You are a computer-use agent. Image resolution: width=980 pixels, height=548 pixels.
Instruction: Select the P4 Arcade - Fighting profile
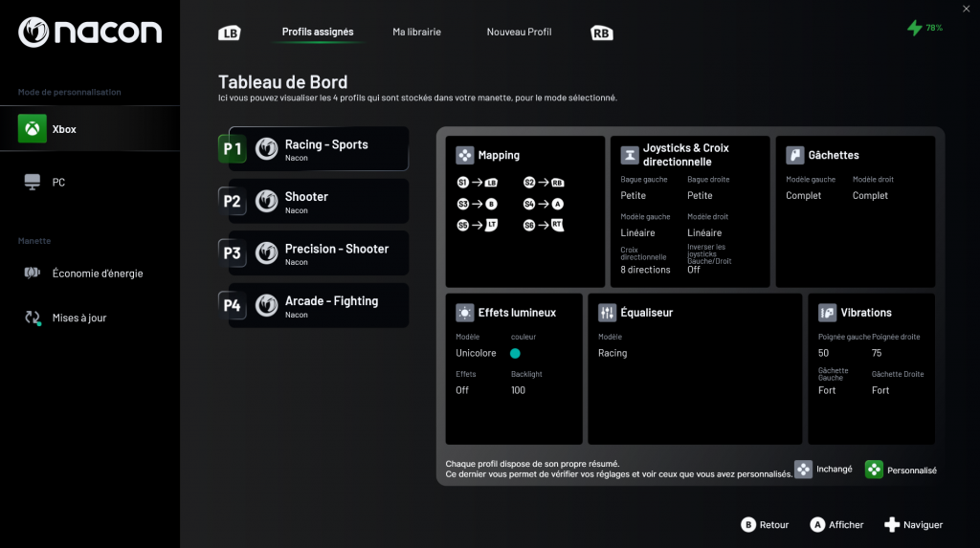[x=318, y=306]
